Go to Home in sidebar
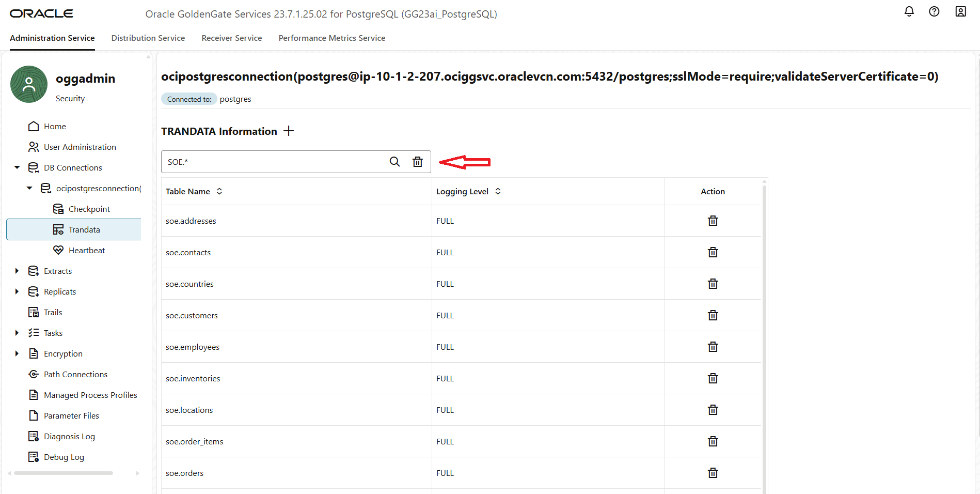980x494 pixels. 55,126
